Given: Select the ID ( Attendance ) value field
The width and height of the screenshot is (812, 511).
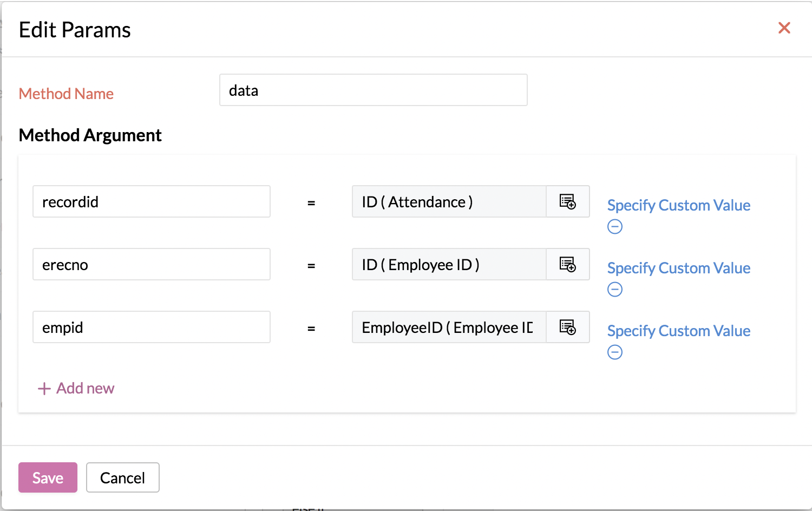Looking at the screenshot, I should (x=449, y=202).
